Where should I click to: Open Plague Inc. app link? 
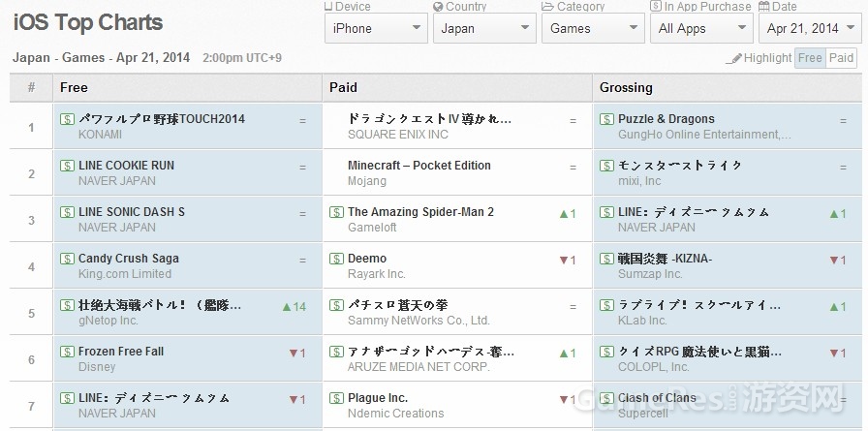click(x=378, y=398)
